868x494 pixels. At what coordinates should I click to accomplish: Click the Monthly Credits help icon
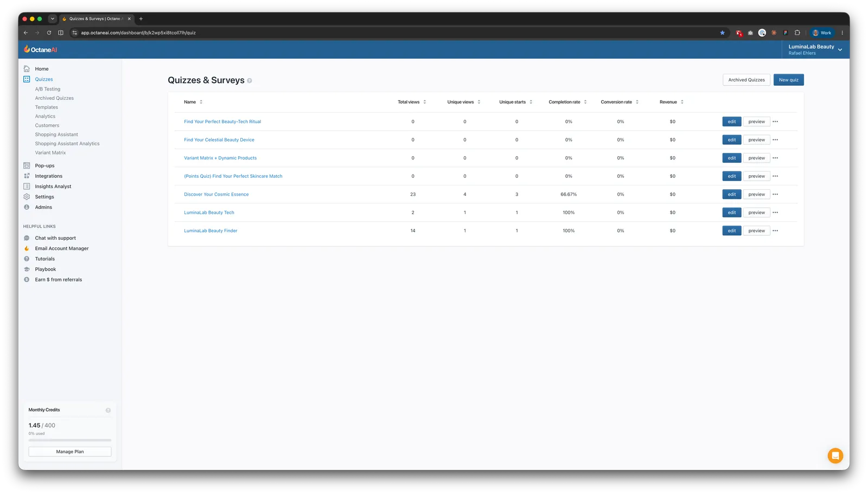tap(108, 410)
